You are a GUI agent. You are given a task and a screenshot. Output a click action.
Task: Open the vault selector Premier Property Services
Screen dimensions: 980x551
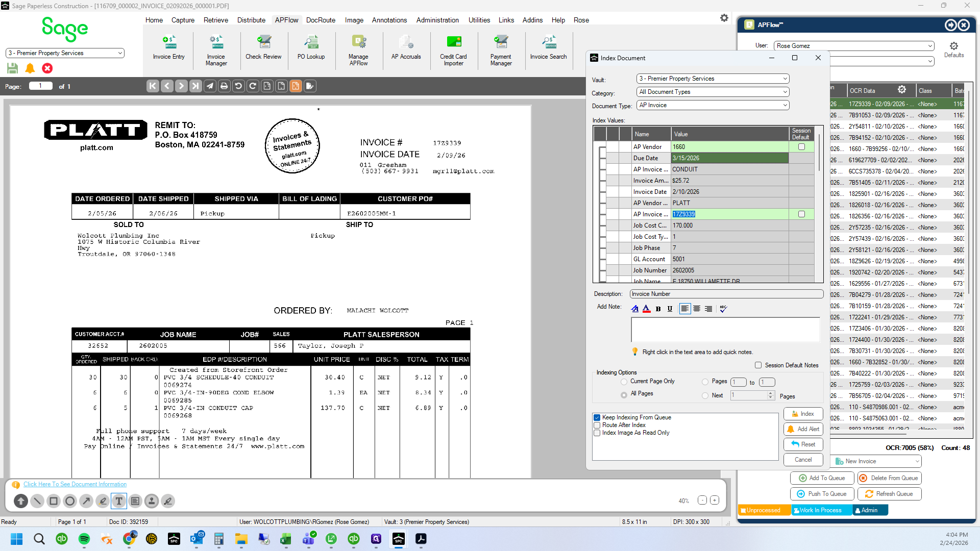tap(65, 53)
